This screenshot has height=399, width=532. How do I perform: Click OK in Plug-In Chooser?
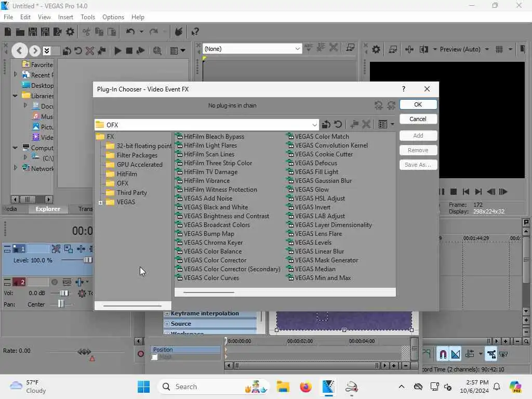[418, 104]
